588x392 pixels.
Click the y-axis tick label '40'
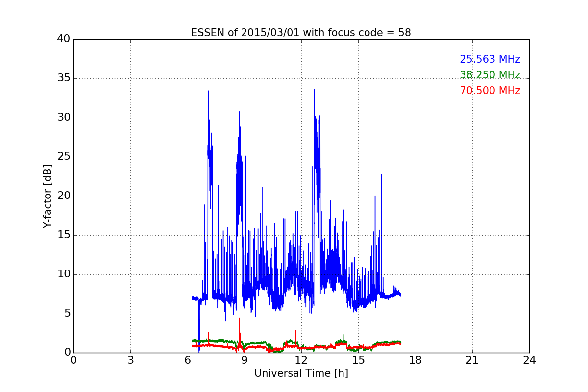[64, 39]
